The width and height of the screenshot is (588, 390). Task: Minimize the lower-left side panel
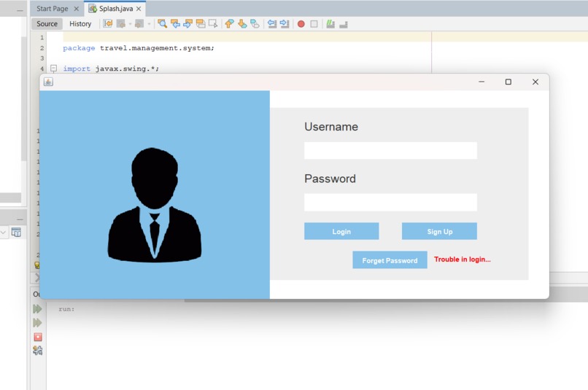point(20,219)
